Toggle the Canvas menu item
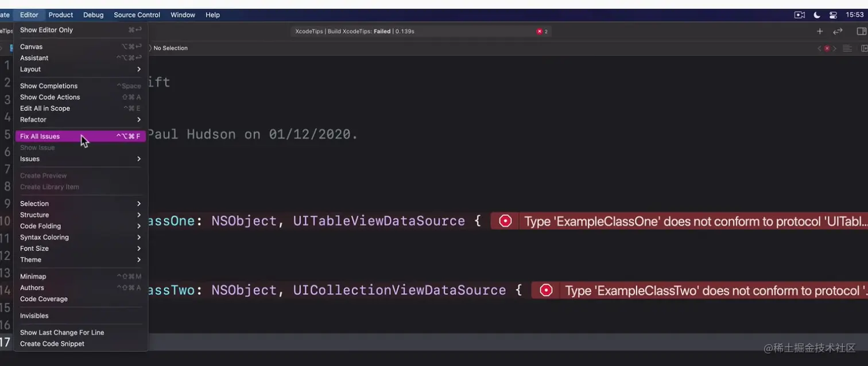Screen dimensions: 868x366 click(80, 46)
